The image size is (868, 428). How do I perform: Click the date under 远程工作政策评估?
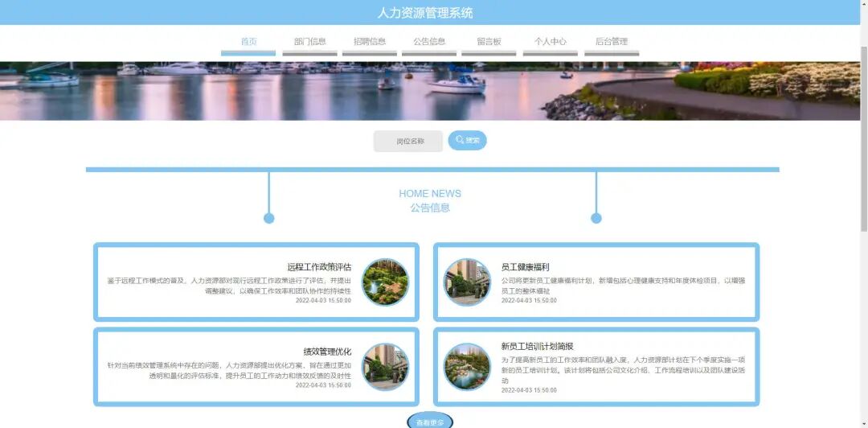tap(323, 301)
